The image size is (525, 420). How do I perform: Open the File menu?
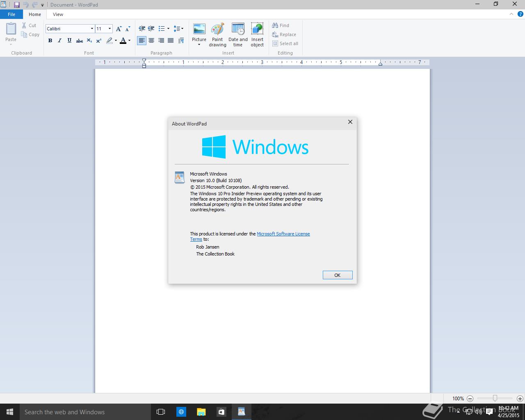point(11,14)
